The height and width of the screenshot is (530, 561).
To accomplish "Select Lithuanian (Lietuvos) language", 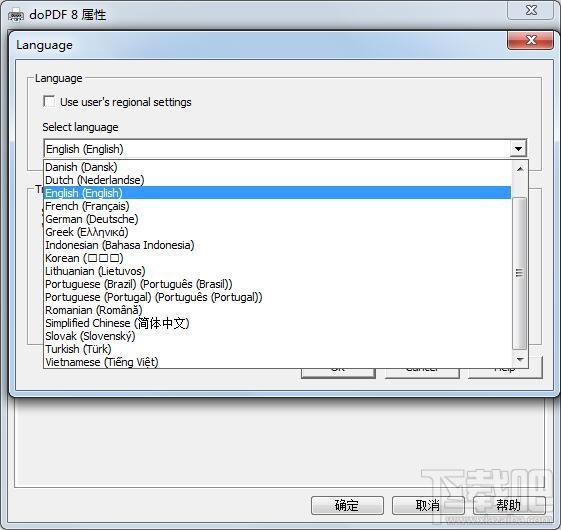I will 277,271.
